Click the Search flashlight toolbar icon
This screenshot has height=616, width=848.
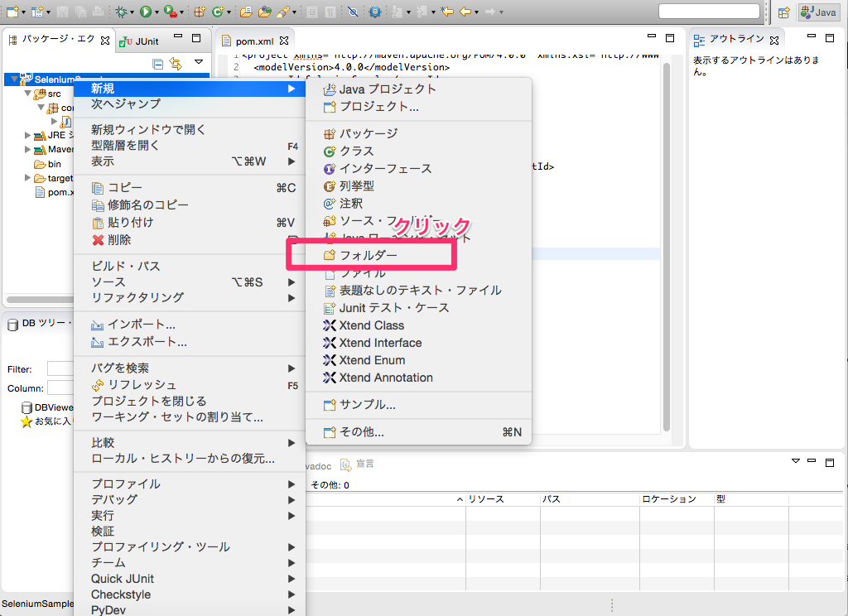(x=283, y=12)
